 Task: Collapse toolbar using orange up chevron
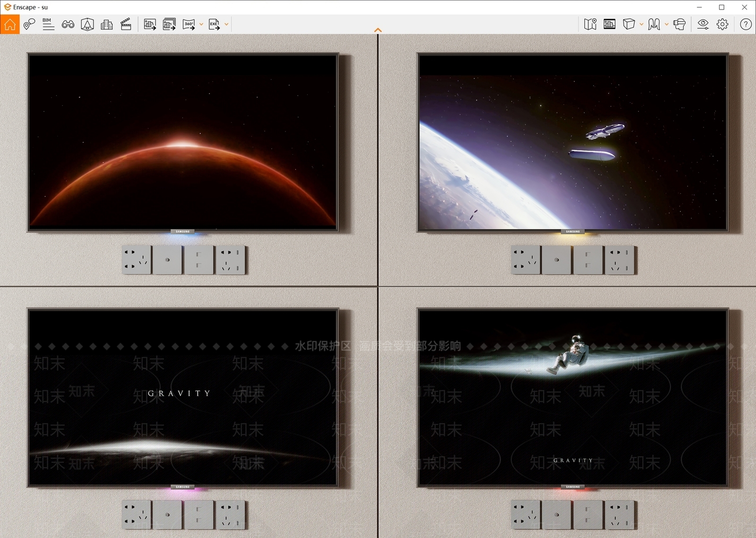point(378,30)
